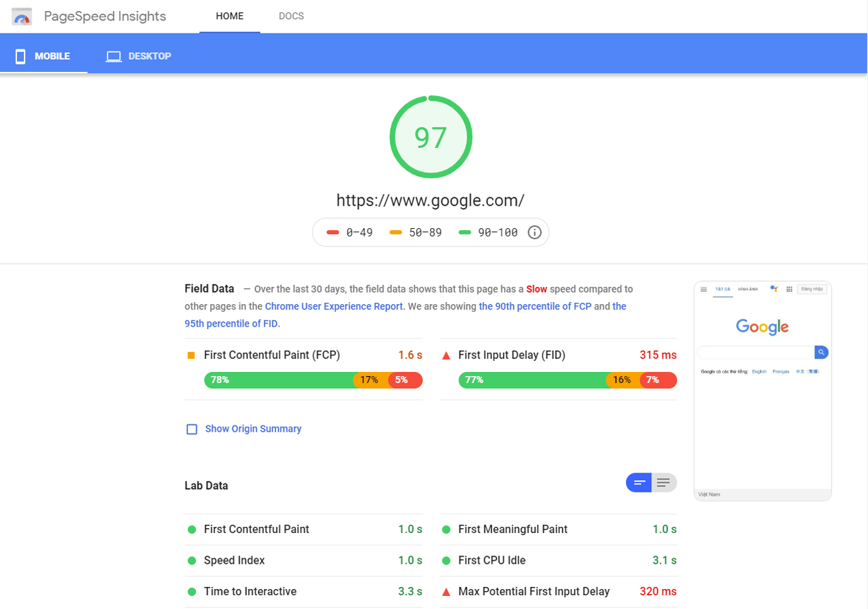The image size is (868, 609).
Task: Open the 90th percentile of FCP link
Action: [x=534, y=307]
